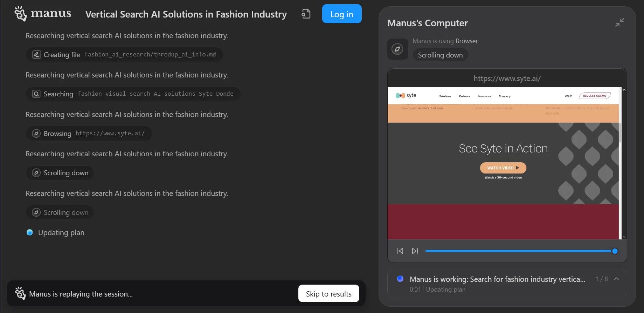Open the first Scrolling down step chip
Viewport: 644px width, 313px height.
click(x=60, y=173)
